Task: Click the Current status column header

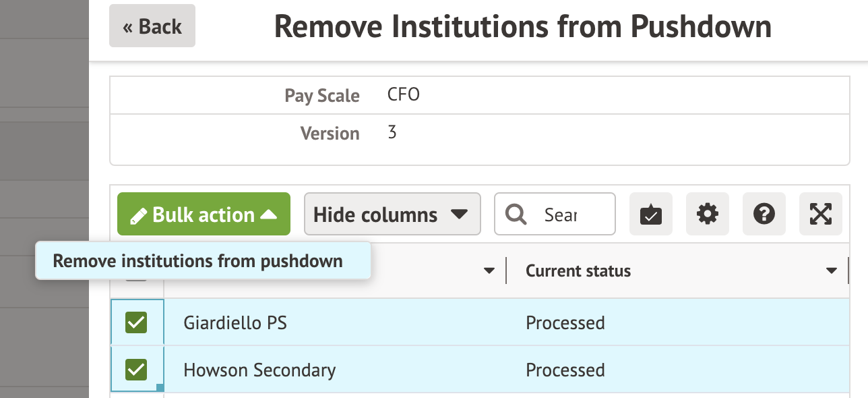Action: [578, 271]
